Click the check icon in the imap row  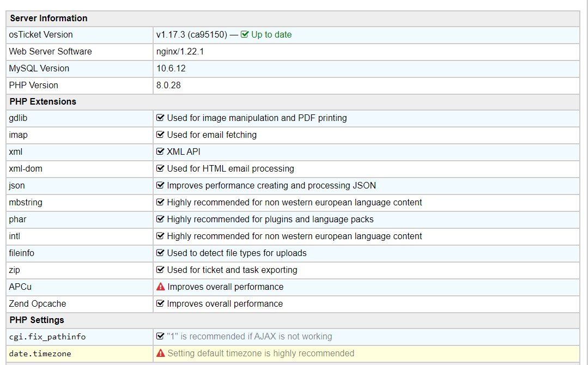160,135
